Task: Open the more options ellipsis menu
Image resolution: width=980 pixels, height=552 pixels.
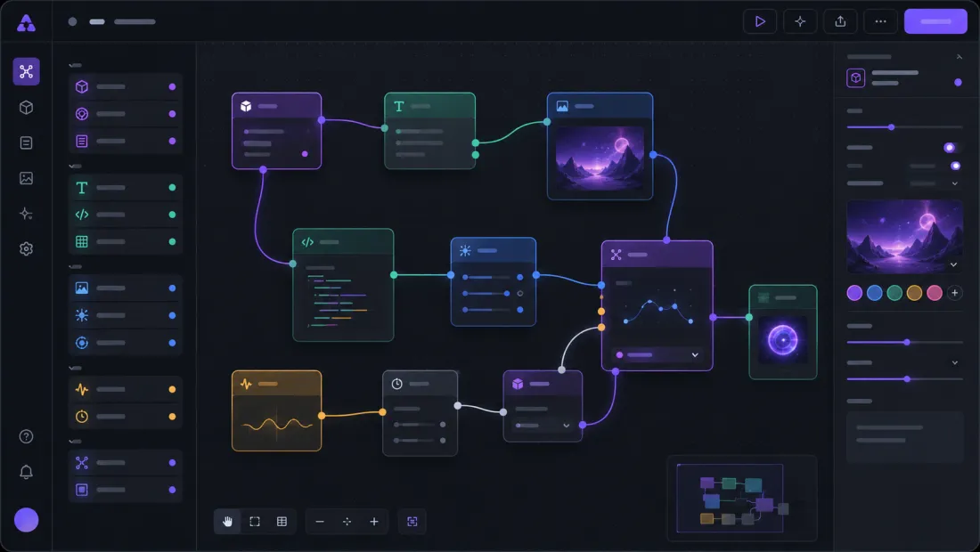Action: point(880,21)
